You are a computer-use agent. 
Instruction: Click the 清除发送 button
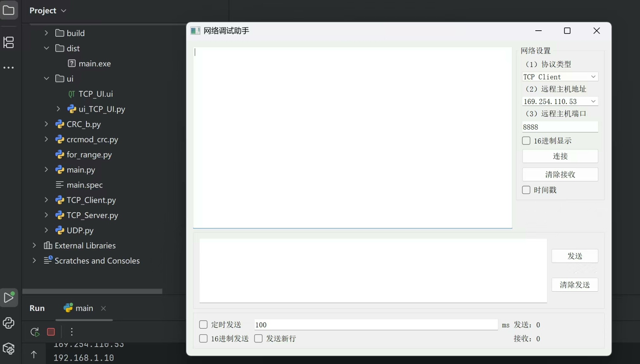pyautogui.click(x=575, y=285)
